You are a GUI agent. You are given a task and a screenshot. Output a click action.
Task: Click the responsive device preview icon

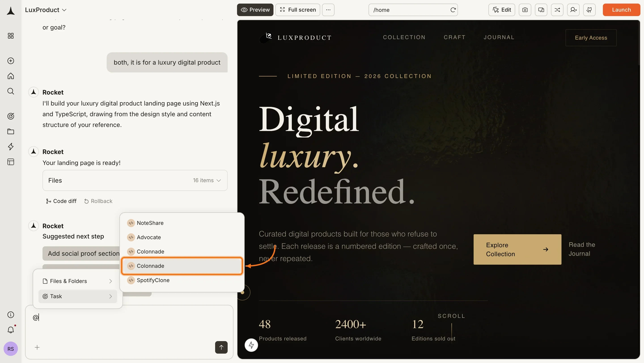click(541, 10)
